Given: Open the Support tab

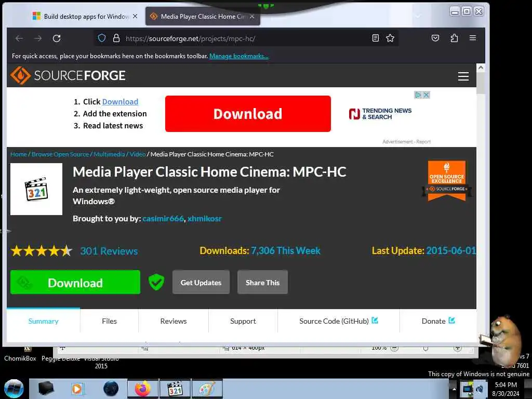Looking at the screenshot, I should coord(243,321).
